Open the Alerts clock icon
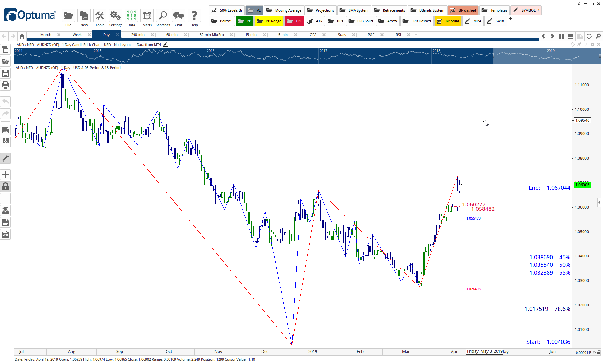This screenshot has height=364, width=603. (x=147, y=15)
